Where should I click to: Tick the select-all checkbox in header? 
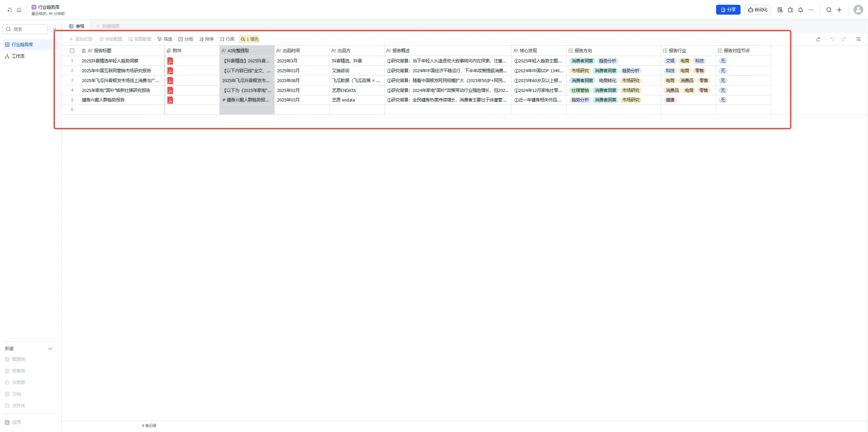coord(72,51)
